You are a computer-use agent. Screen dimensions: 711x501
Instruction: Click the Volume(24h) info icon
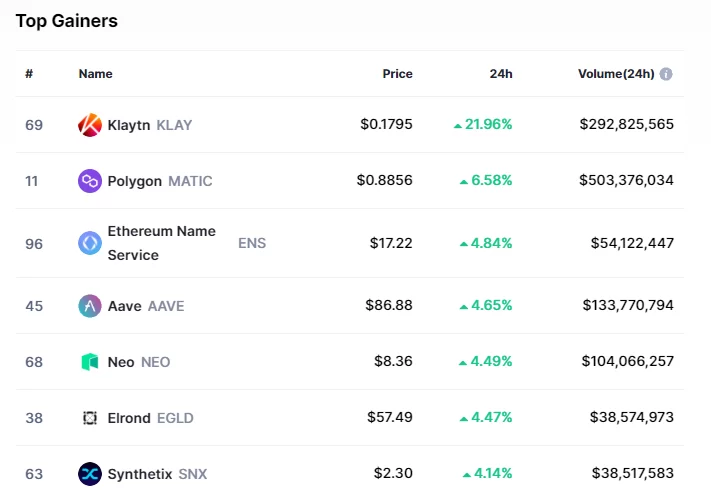666,74
